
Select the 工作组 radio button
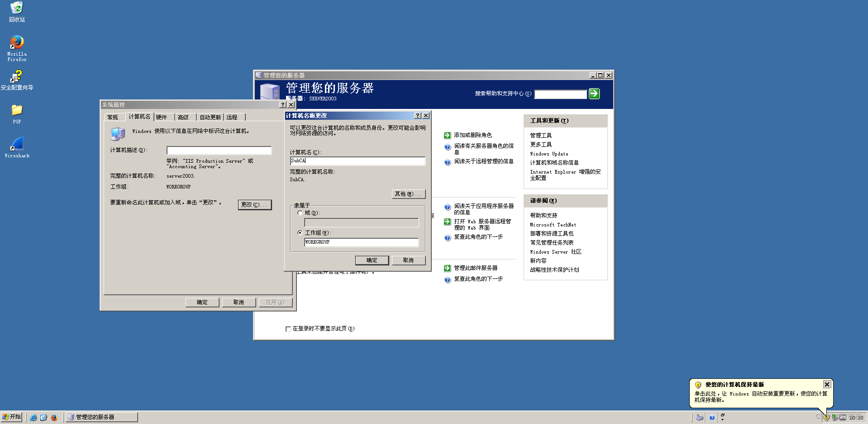pyautogui.click(x=300, y=233)
